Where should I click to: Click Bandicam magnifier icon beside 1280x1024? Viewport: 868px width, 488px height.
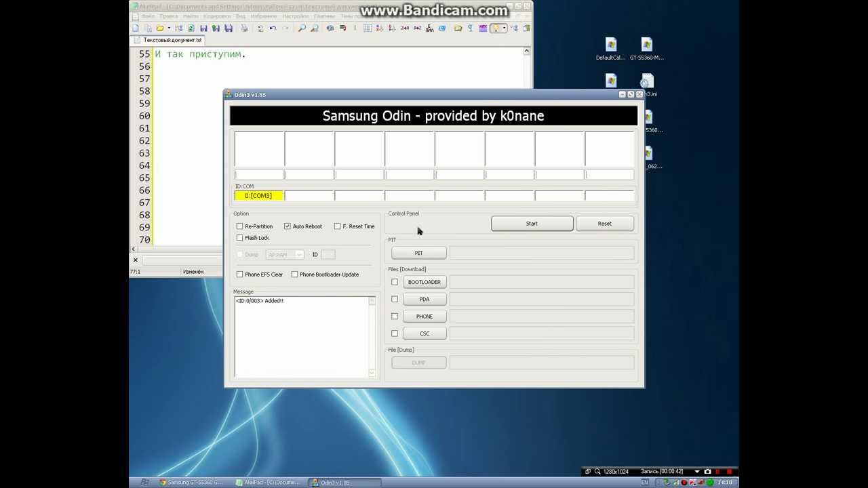(x=597, y=471)
